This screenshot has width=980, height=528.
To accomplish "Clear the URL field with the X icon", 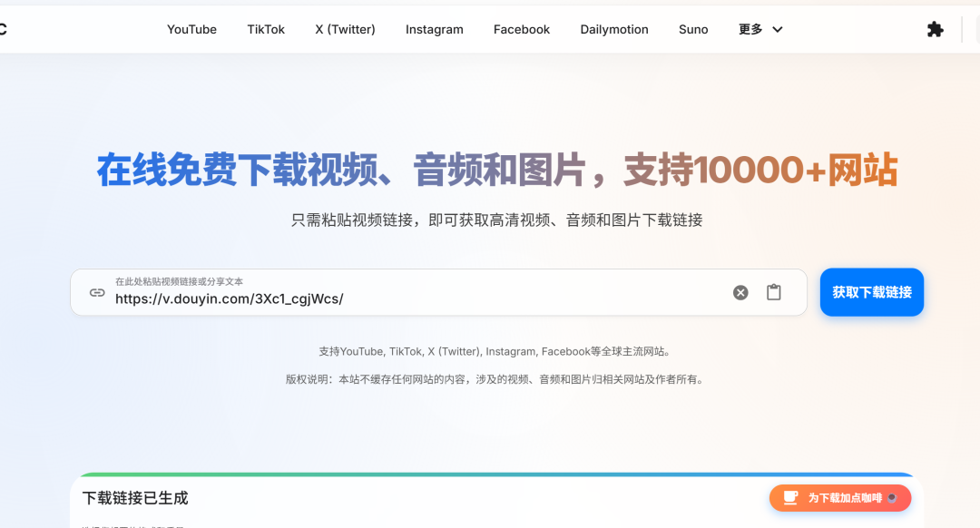I will [740, 292].
